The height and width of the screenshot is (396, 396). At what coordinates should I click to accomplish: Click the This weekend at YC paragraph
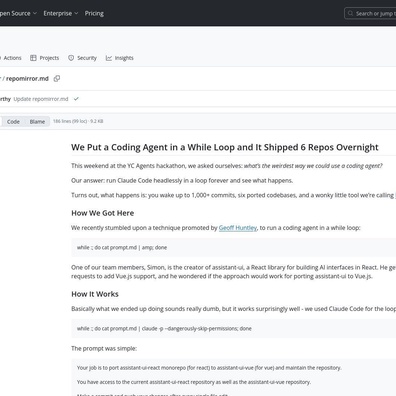(227, 166)
